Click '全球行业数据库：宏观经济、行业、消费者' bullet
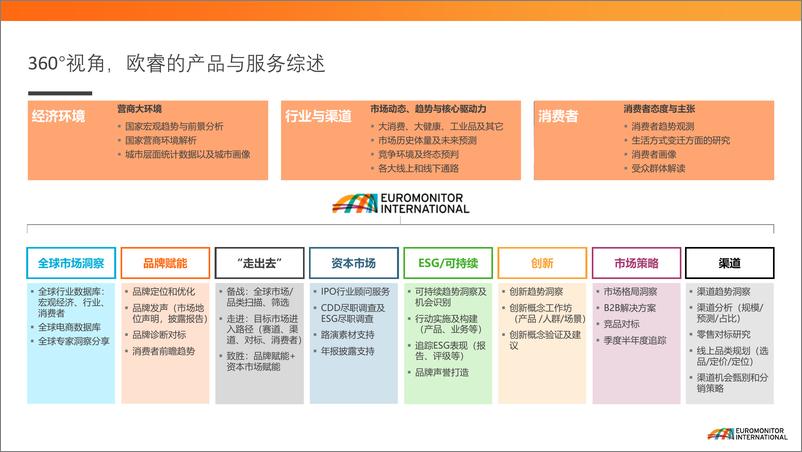The width and height of the screenshot is (802, 452). 72,302
